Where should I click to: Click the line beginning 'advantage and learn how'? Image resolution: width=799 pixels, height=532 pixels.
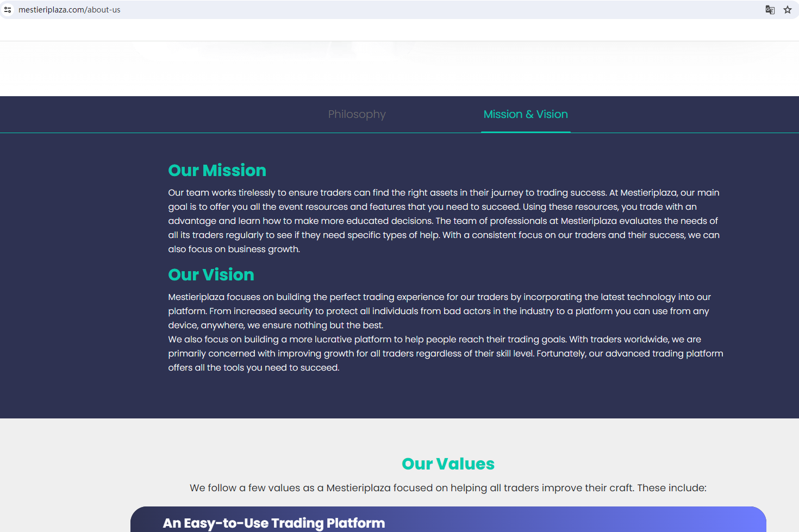(443, 221)
